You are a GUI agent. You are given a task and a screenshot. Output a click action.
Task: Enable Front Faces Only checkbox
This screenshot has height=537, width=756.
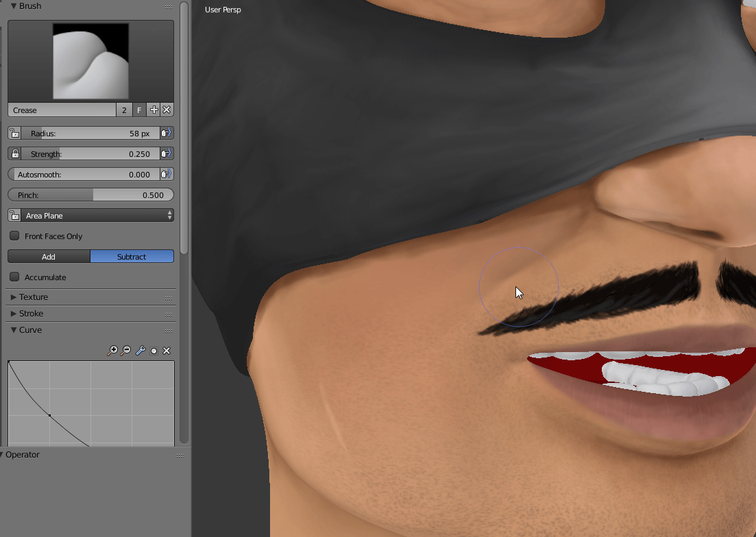[14, 236]
